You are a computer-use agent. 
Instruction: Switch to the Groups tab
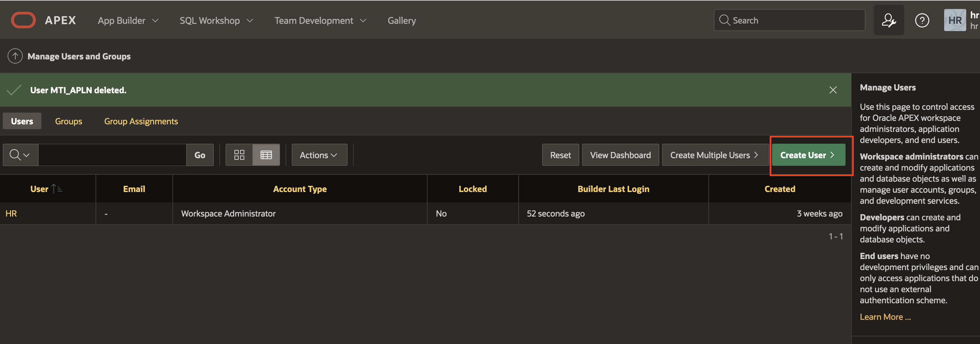point(69,121)
